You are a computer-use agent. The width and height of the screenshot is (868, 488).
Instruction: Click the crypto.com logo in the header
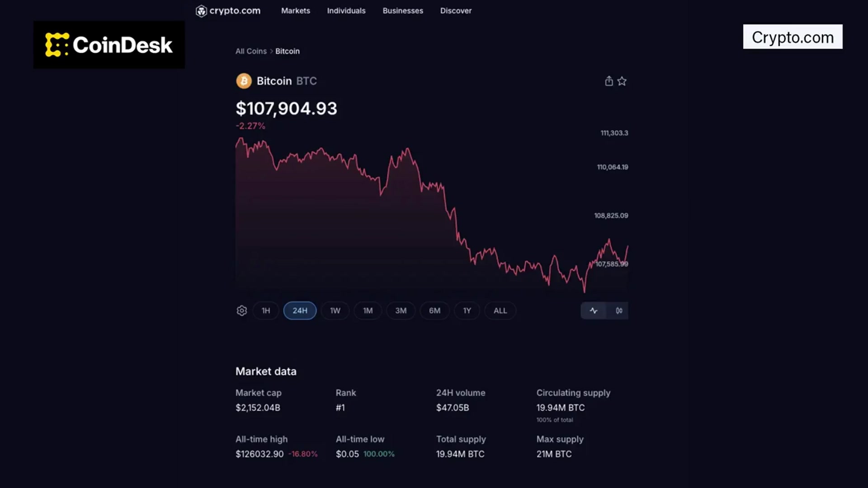coord(227,10)
